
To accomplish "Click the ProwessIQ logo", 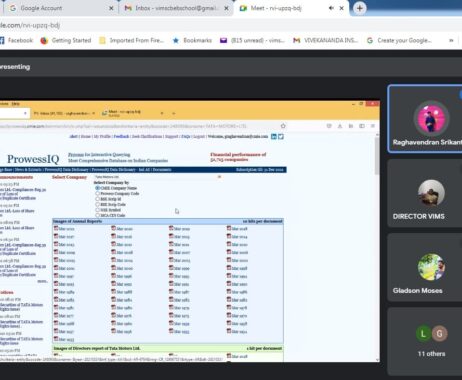I will coord(33,159).
